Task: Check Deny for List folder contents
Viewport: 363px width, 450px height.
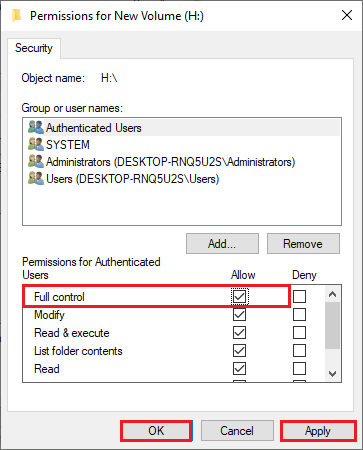Action: pyautogui.click(x=299, y=350)
